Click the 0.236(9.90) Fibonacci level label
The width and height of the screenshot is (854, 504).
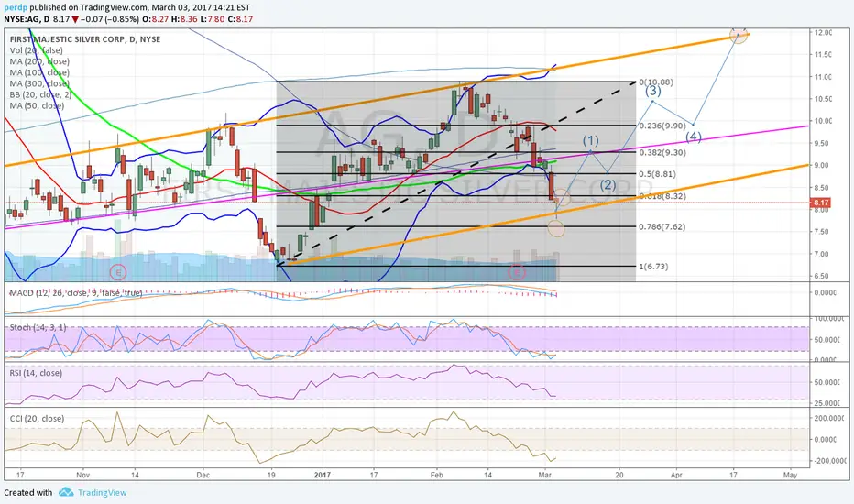pyautogui.click(x=662, y=126)
